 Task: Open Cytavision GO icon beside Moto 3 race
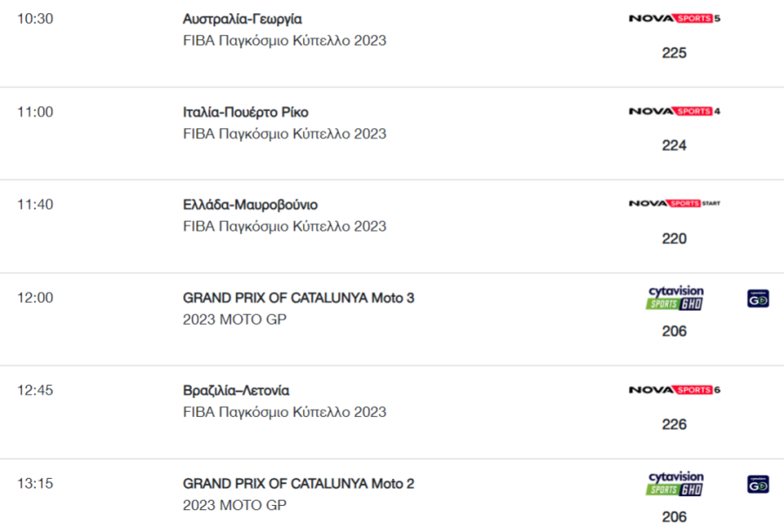pyautogui.click(x=758, y=299)
